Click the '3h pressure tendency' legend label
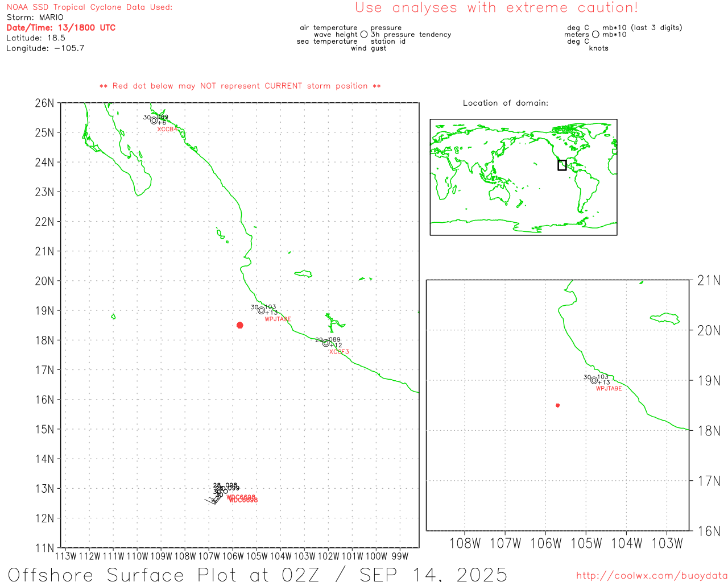Image resolution: width=728 pixels, height=582 pixels. [x=411, y=35]
